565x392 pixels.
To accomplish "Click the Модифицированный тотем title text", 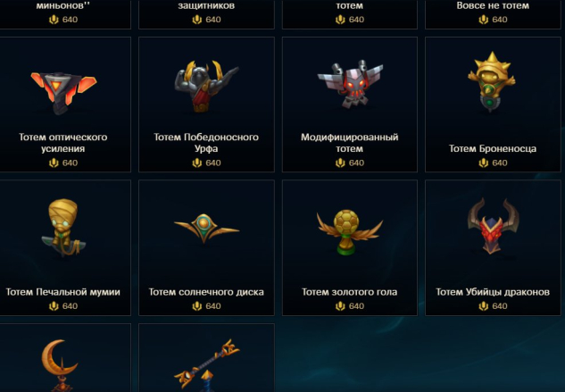I will coord(350,143).
